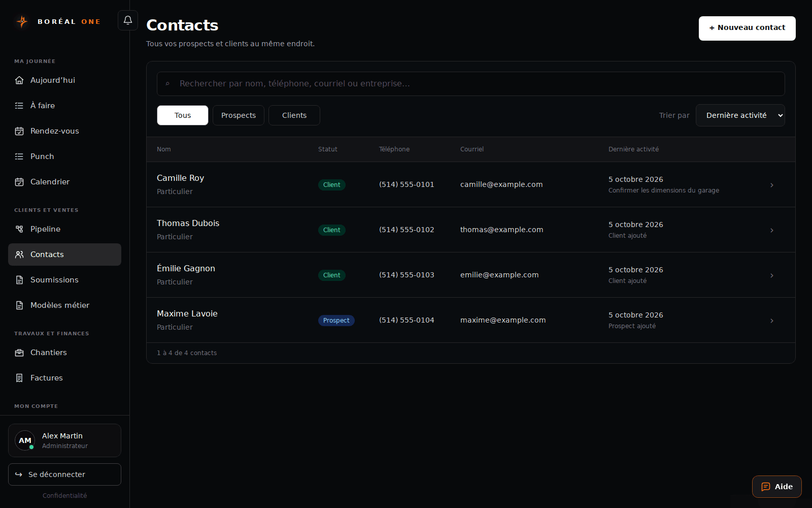Open the Confidentialité link

coord(64,496)
